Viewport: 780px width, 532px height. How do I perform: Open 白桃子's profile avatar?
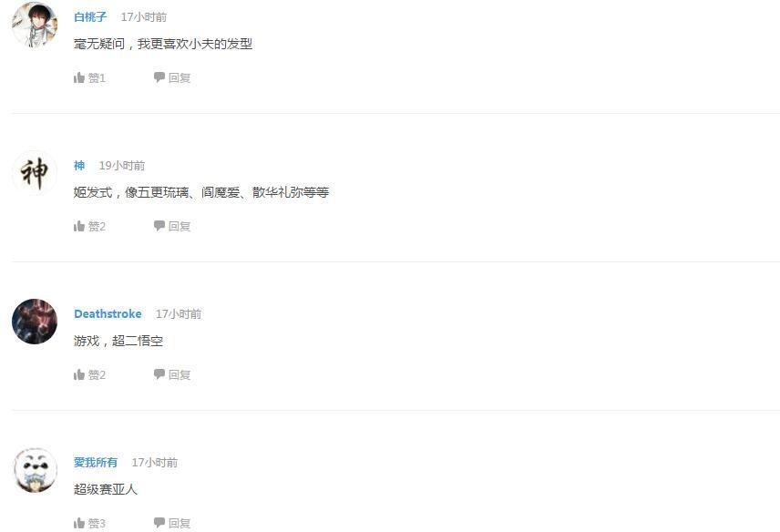click(35, 25)
